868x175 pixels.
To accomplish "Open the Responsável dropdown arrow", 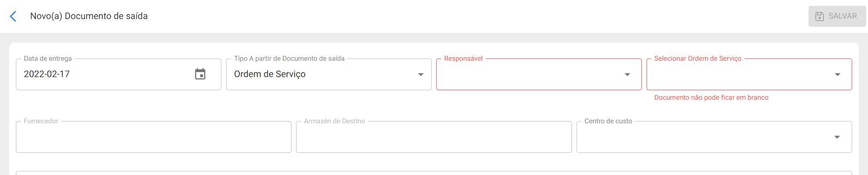I will coord(627,74).
